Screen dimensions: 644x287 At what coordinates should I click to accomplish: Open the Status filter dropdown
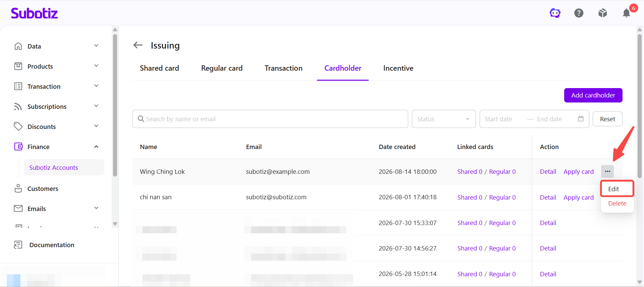(x=444, y=119)
